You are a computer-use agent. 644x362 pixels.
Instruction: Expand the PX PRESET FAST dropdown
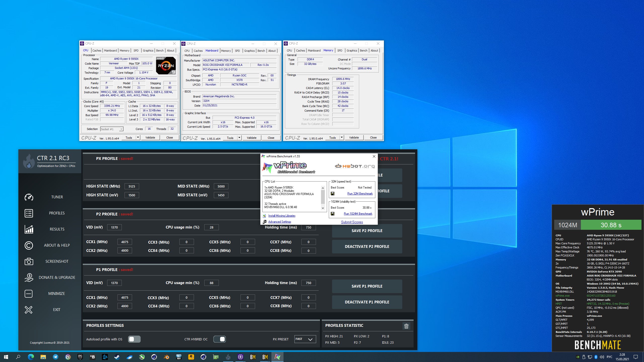305,339
